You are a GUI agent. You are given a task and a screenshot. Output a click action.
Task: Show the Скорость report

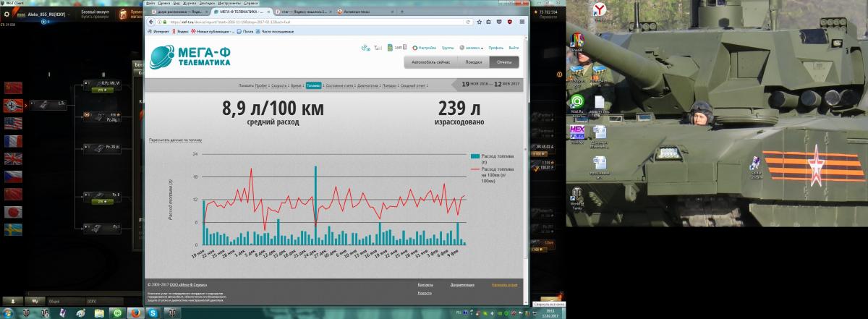(x=278, y=85)
